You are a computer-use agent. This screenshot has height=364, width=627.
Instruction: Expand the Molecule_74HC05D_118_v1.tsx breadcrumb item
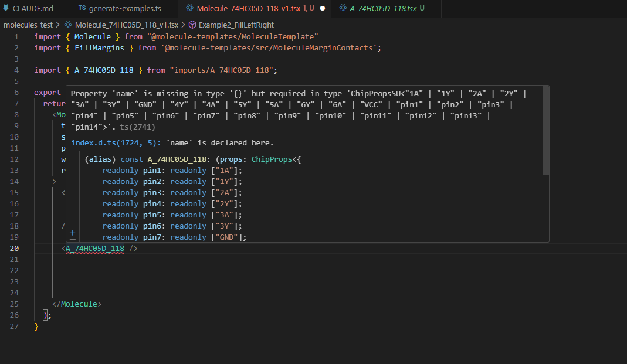(125, 25)
